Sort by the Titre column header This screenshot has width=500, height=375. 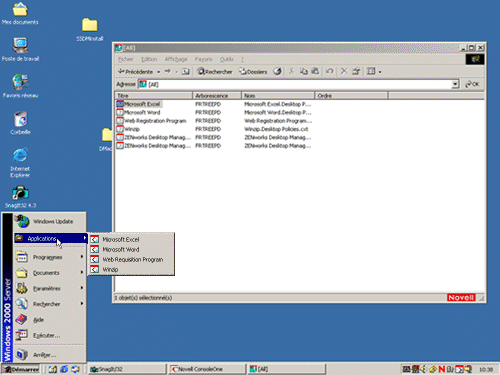coord(154,96)
